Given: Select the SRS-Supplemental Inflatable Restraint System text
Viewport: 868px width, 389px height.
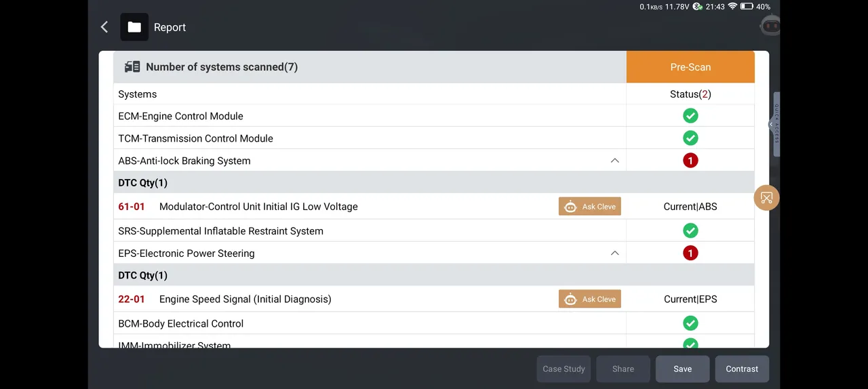Looking at the screenshot, I should 220,231.
